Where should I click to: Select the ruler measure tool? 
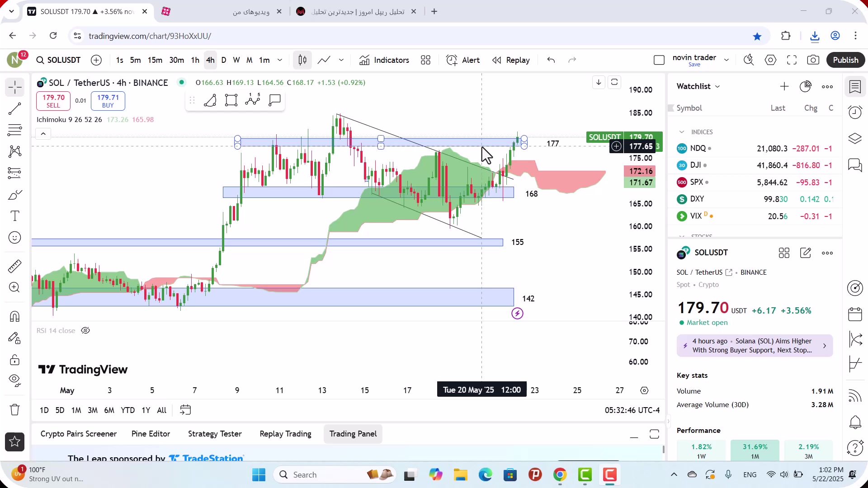point(15,266)
